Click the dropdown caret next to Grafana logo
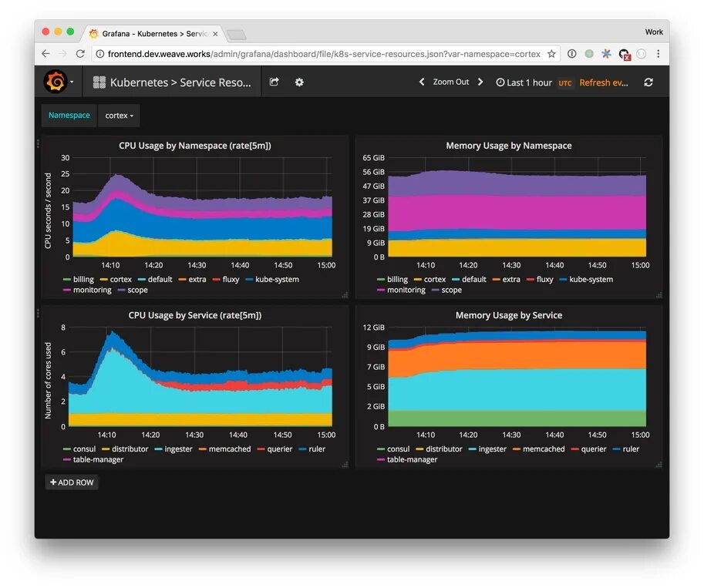Image resolution: width=704 pixels, height=588 pixels. coord(72,82)
